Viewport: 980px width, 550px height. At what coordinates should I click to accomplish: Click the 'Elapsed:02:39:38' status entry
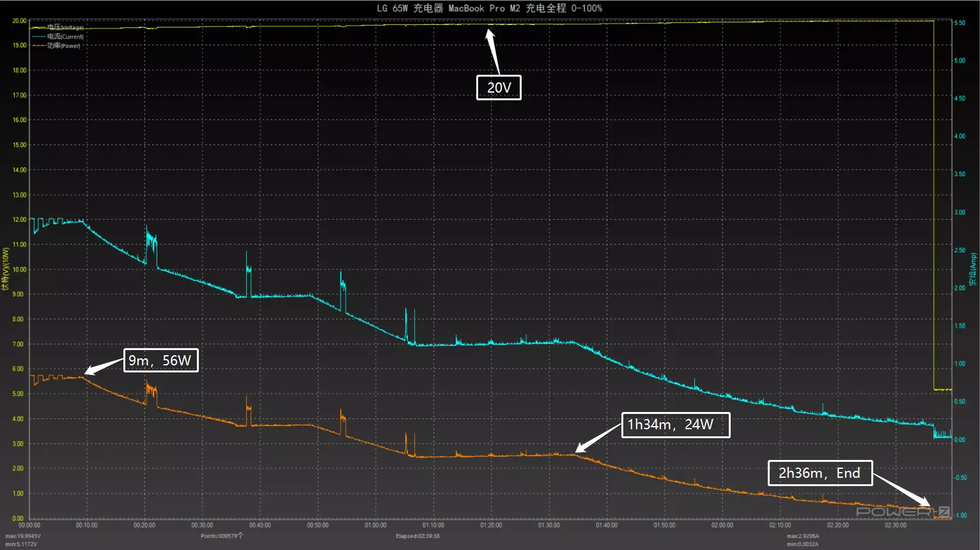pyautogui.click(x=417, y=536)
